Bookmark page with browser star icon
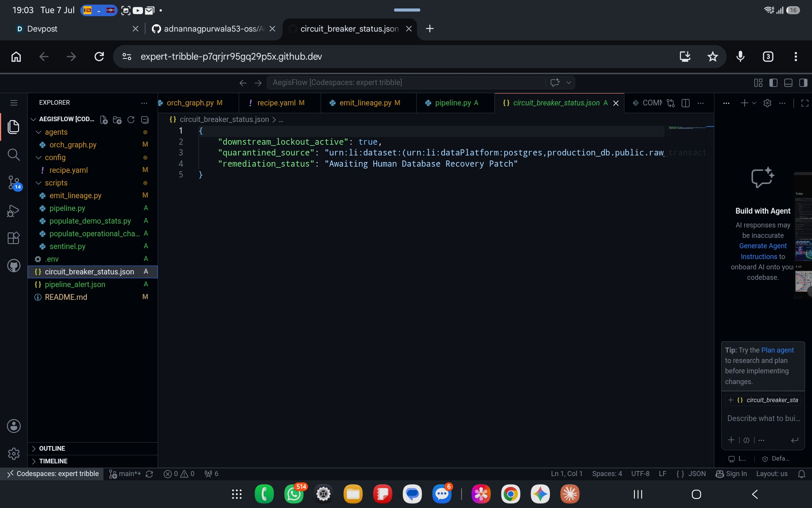Viewport: 812px width, 508px height. click(x=712, y=57)
